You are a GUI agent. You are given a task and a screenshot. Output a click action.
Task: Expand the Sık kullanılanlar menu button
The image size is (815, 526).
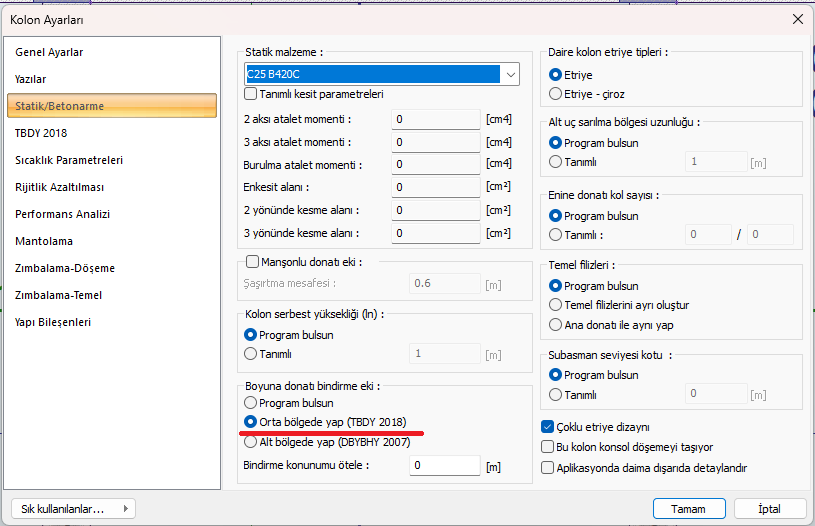[72, 508]
